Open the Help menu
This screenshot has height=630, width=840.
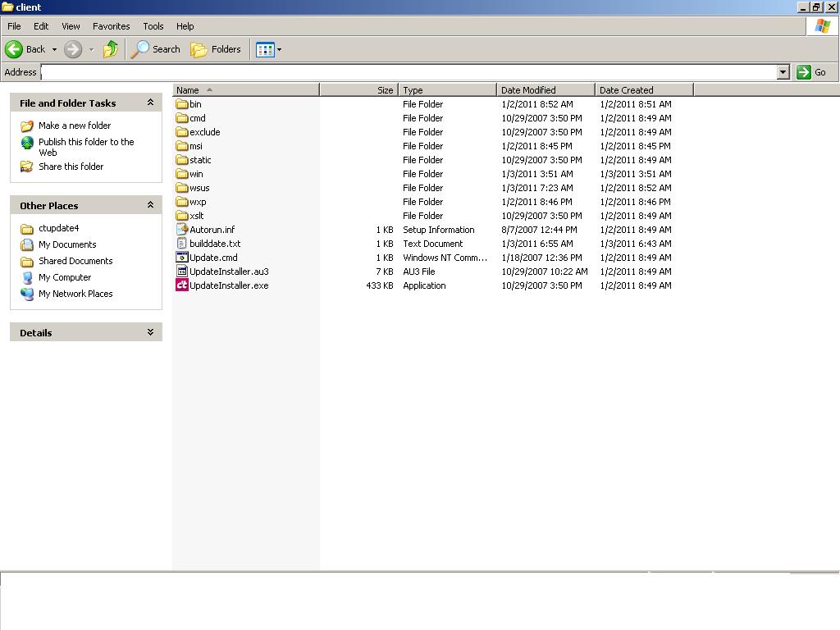[185, 26]
